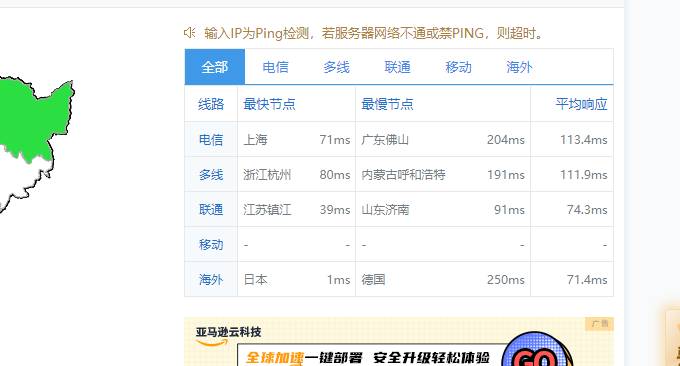
Task: Click the speaker announcement icon
Action: [190, 33]
